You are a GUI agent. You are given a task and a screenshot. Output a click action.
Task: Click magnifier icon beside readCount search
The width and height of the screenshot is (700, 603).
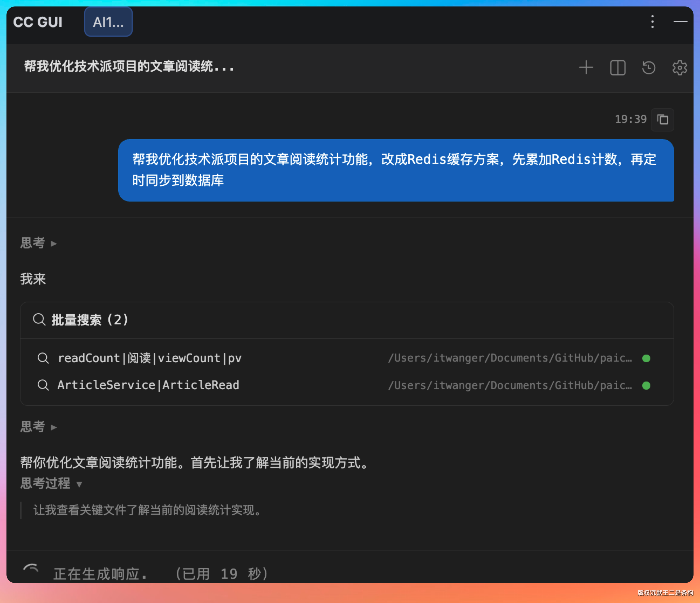[43, 358]
